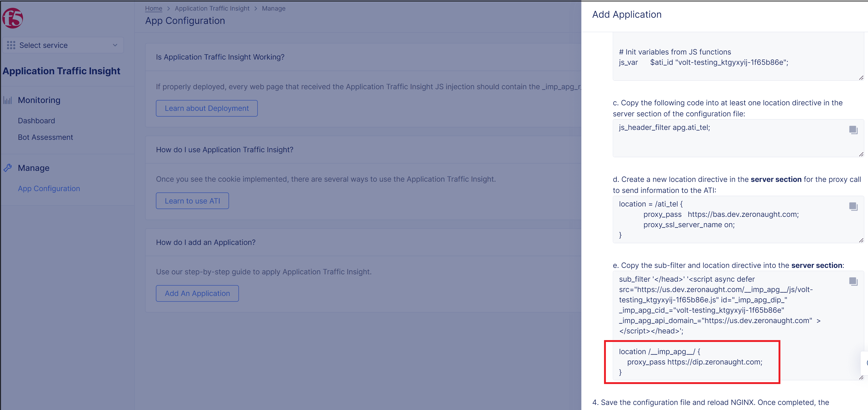868x410 pixels.
Task: Click the Manage breadcrumb
Action: (x=274, y=9)
